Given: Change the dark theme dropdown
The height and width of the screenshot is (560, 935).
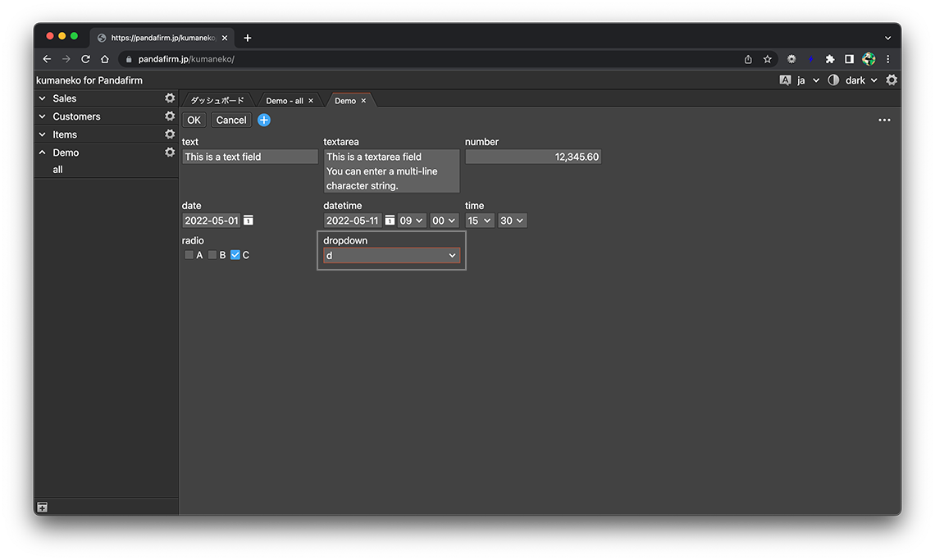Looking at the screenshot, I should click(x=860, y=80).
